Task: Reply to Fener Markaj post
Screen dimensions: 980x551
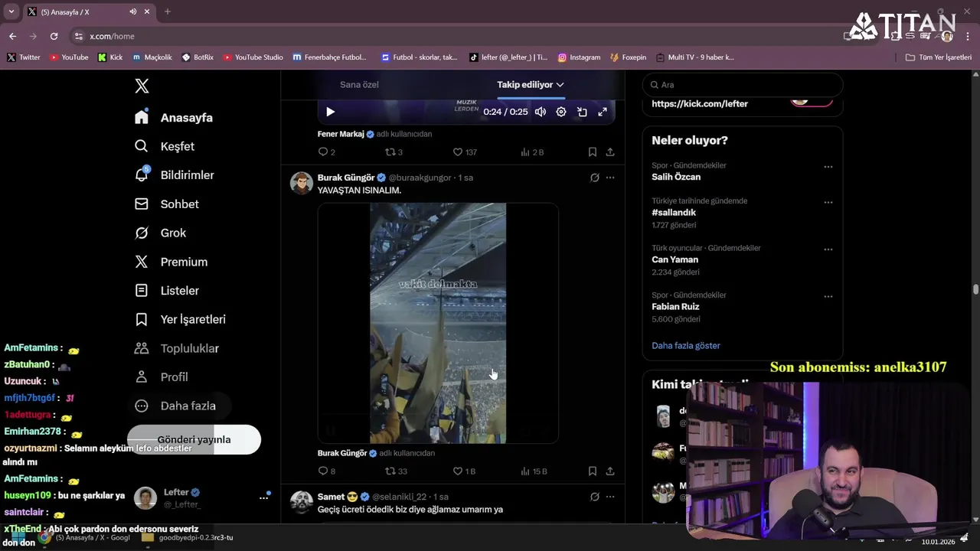Action: click(327, 152)
